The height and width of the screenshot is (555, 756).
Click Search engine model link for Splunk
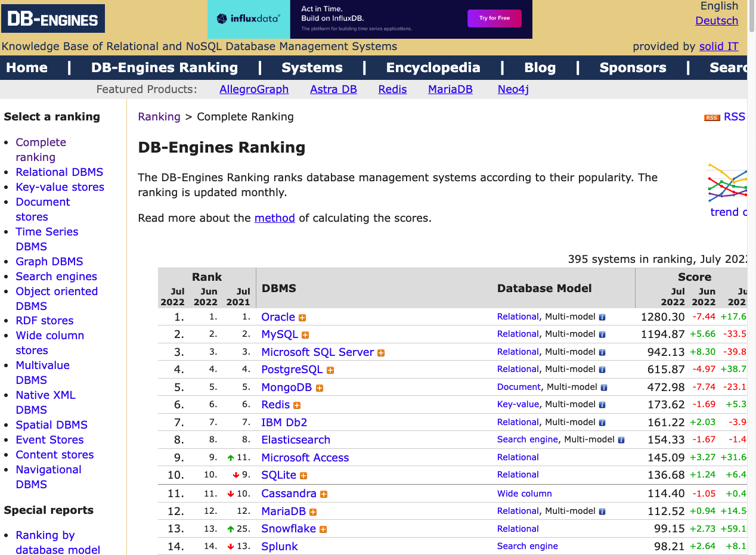pyautogui.click(x=528, y=546)
